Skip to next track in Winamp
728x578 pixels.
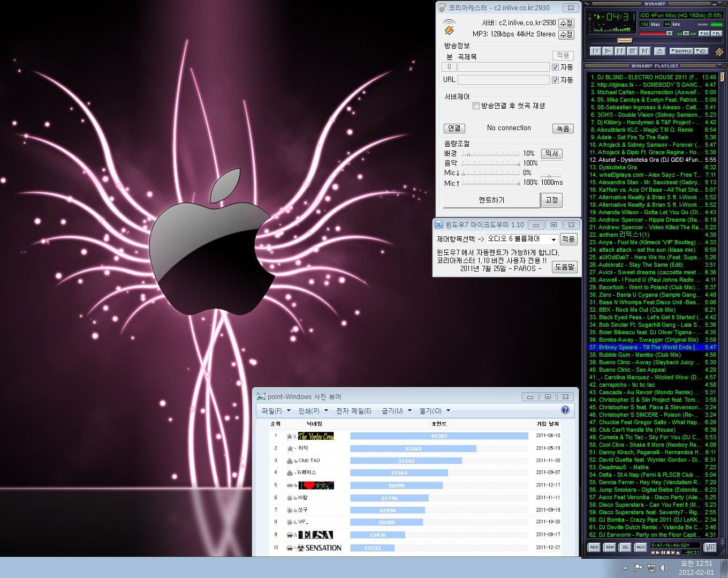click(x=644, y=51)
